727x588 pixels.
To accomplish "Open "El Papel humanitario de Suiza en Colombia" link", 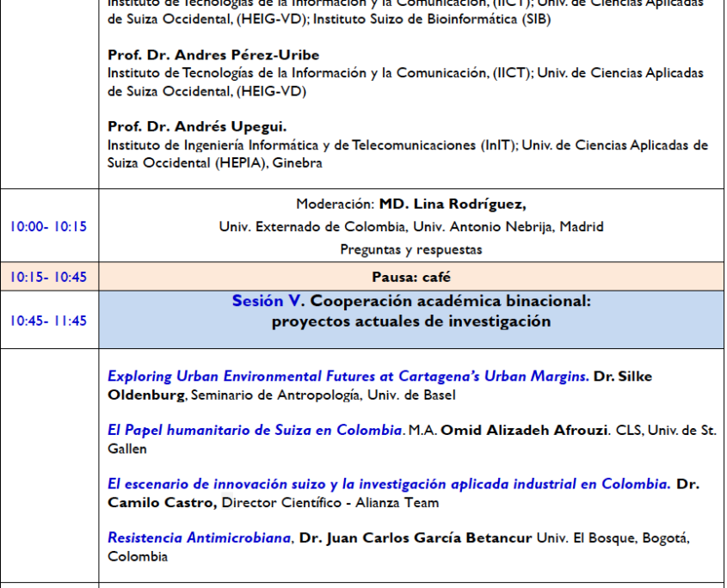I will (x=255, y=430).
